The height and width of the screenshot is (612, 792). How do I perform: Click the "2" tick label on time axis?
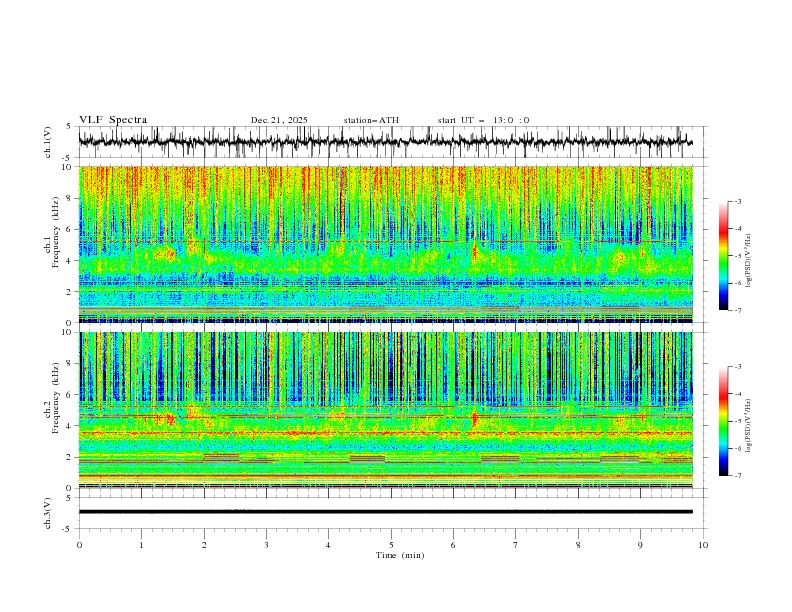[204, 545]
